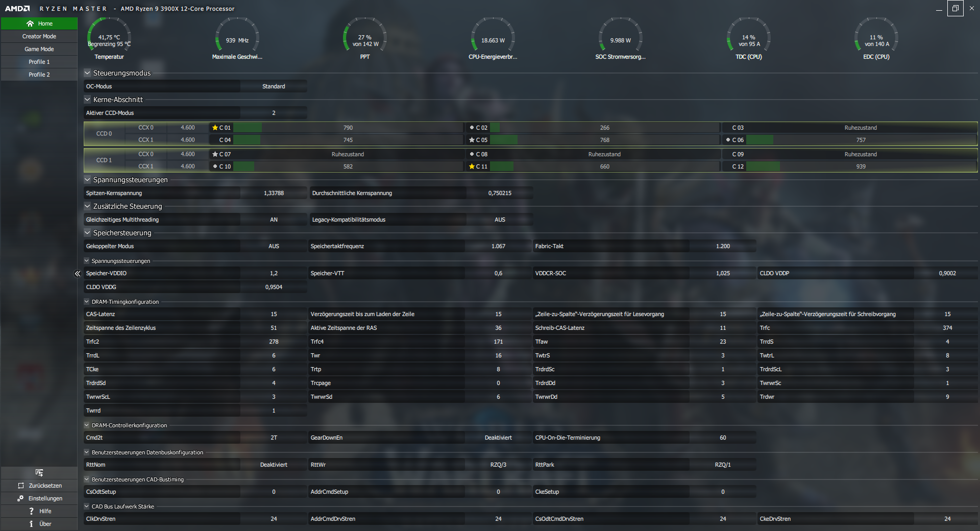Image resolution: width=980 pixels, height=531 pixels.
Task: Collapse the DRAM-Timingkonfiguration subsection
Action: coord(87,302)
